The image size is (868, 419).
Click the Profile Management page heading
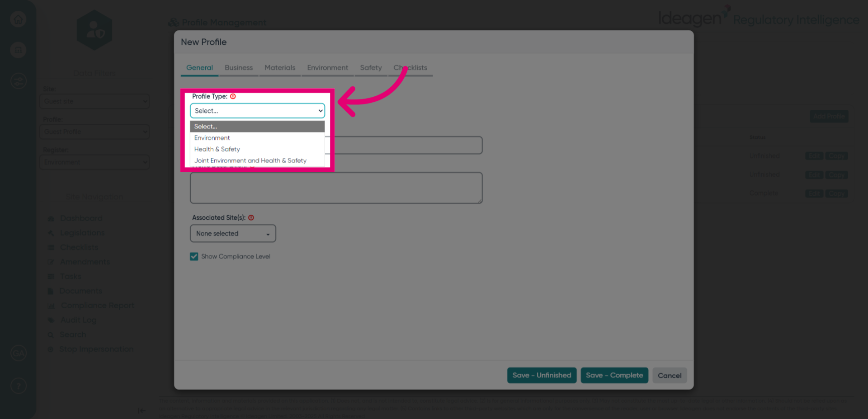click(x=217, y=23)
